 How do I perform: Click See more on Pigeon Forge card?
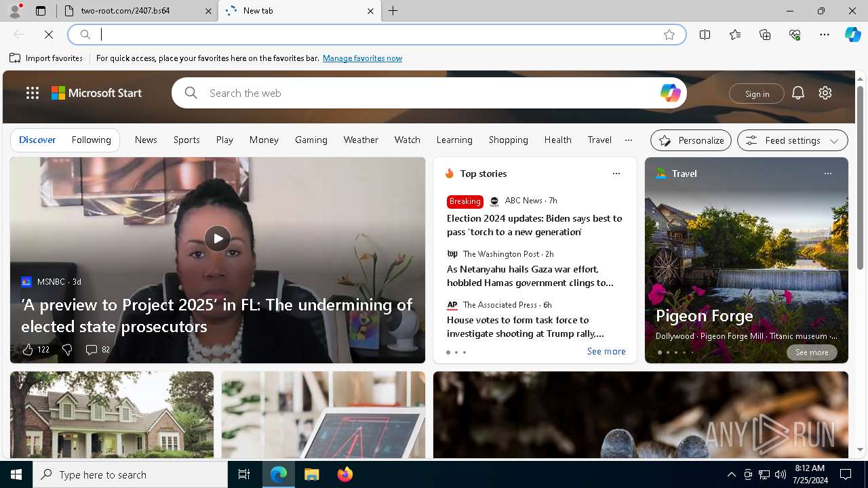tap(812, 352)
